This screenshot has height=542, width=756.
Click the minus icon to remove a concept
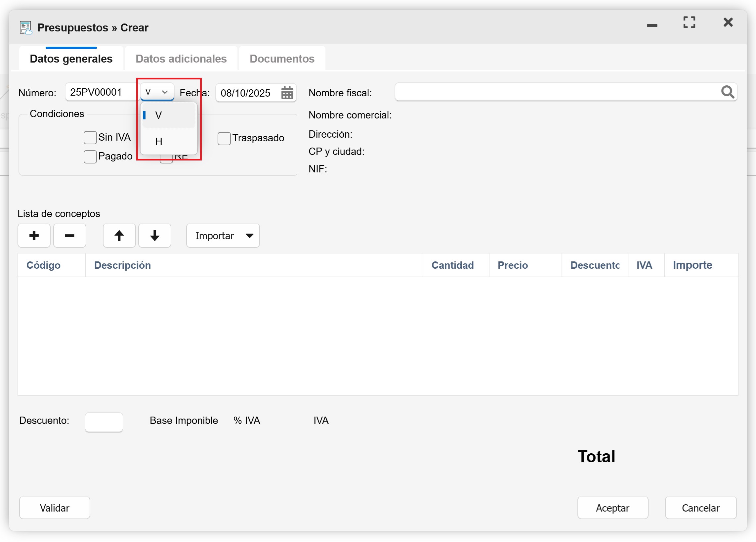(x=70, y=236)
